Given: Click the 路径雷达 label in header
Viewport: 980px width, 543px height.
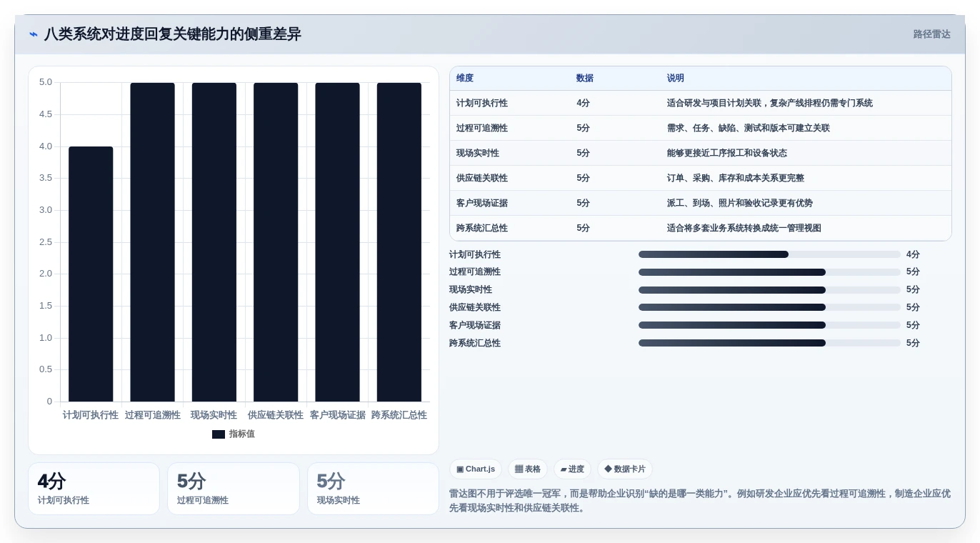Looking at the screenshot, I should (x=931, y=34).
